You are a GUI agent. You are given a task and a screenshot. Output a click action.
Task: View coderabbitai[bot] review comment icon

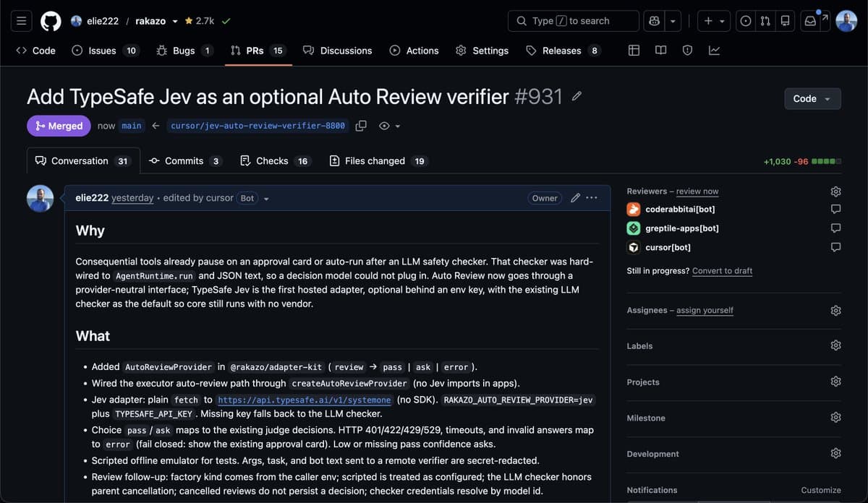tap(835, 210)
